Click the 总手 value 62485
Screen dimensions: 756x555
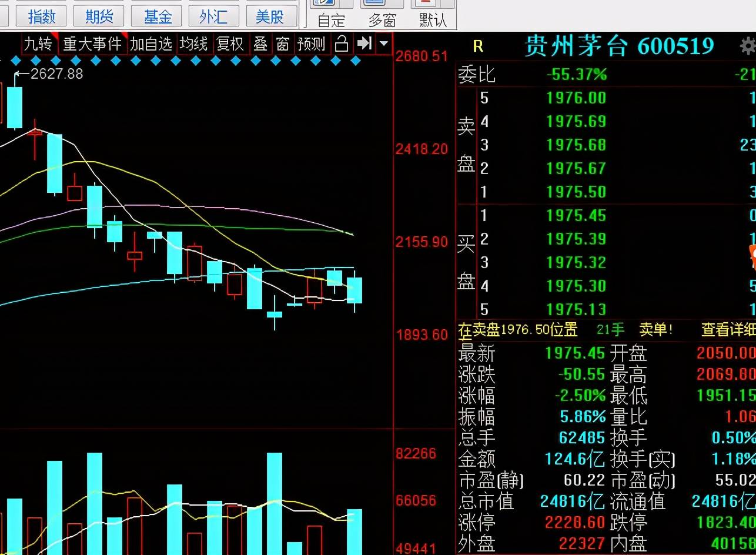583,437
